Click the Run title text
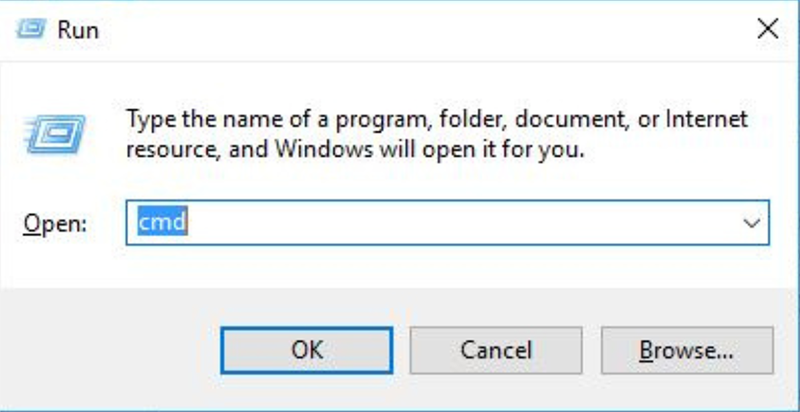This screenshot has height=412, width=800. tap(78, 30)
